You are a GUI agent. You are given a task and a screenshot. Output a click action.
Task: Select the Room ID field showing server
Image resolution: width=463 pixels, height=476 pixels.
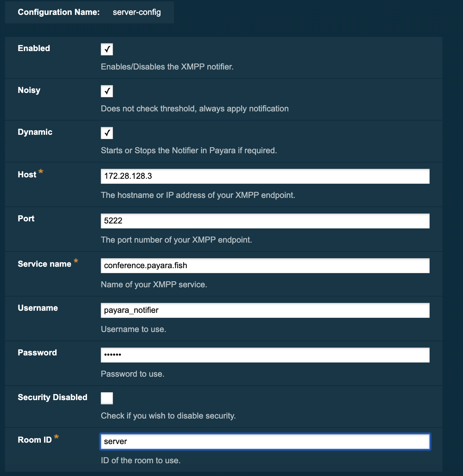coord(265,442)
